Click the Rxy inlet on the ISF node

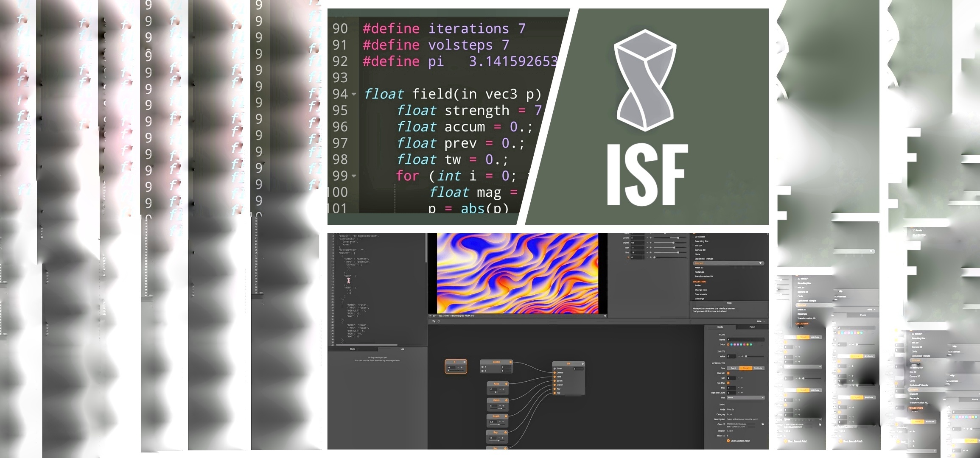click(x=554, y=389)
